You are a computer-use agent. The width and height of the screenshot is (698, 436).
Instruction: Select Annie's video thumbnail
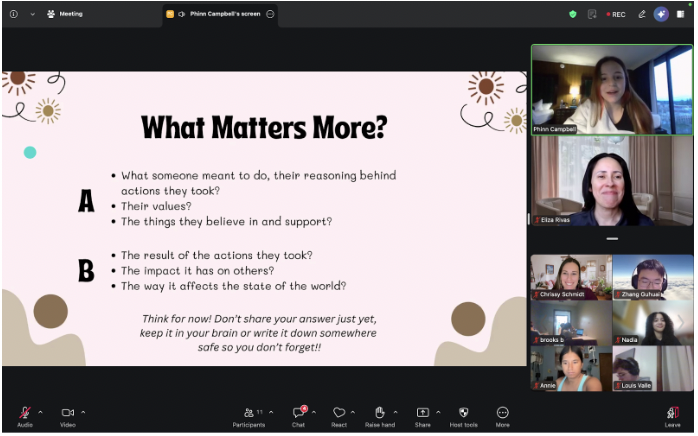[x=571, y=369]
